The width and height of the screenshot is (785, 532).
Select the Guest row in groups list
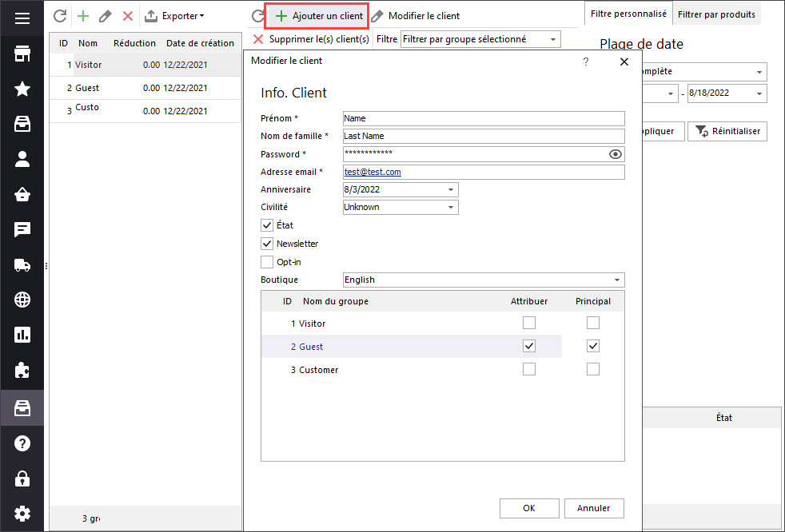(x=145, y=88)
